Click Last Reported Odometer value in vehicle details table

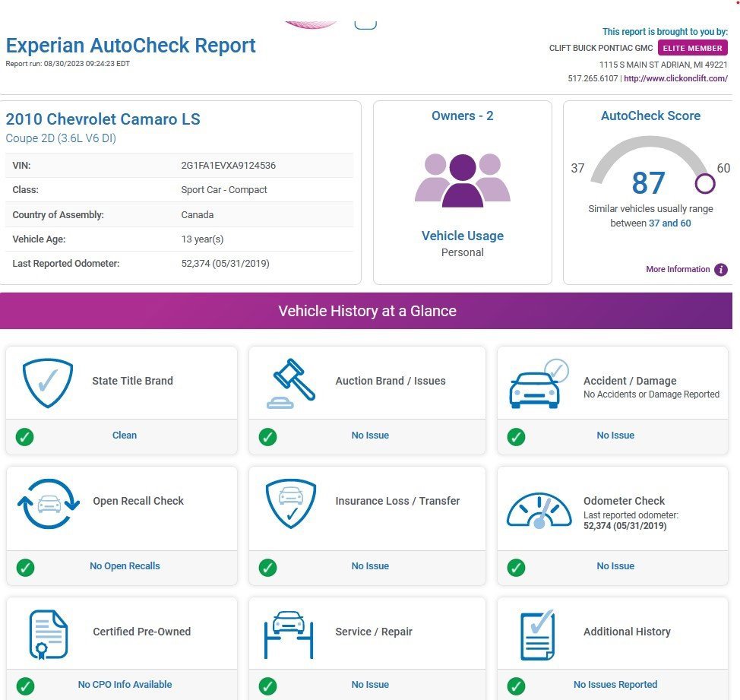tap(226, 264)
